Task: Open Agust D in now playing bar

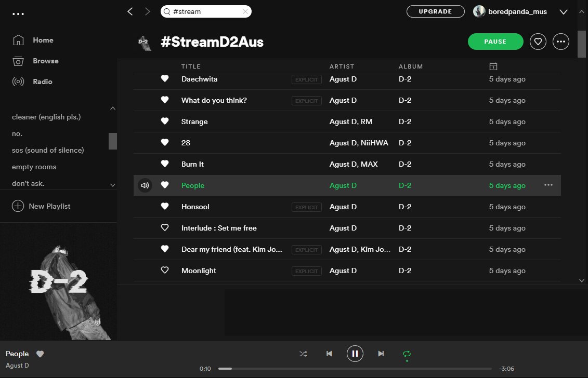Action: click(x=17, y=366)
